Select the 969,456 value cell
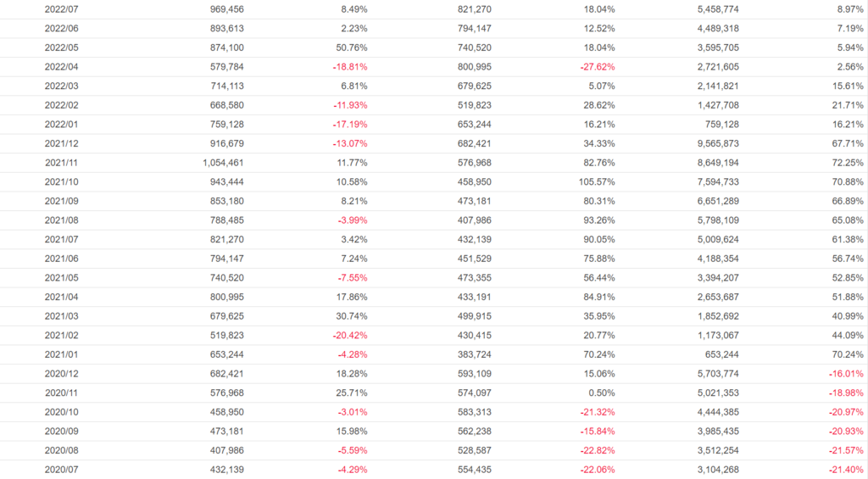This screenshot has width=868, height=479. (225, 9)
